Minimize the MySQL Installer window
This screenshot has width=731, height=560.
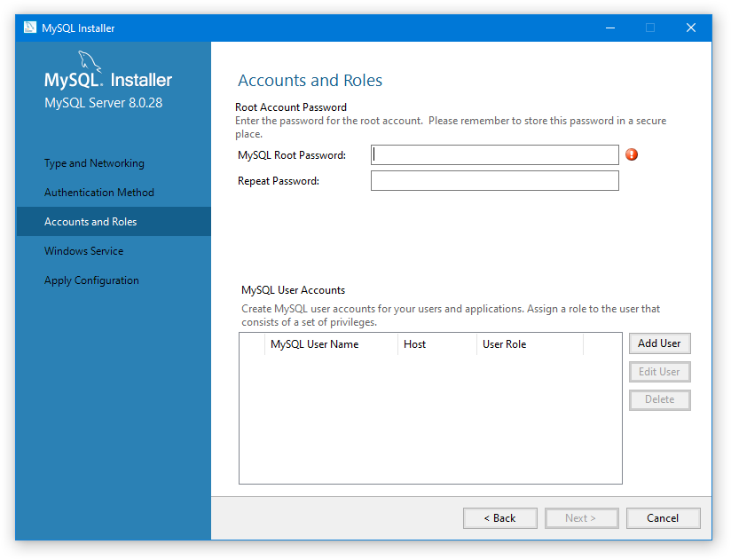pos(609,28)
